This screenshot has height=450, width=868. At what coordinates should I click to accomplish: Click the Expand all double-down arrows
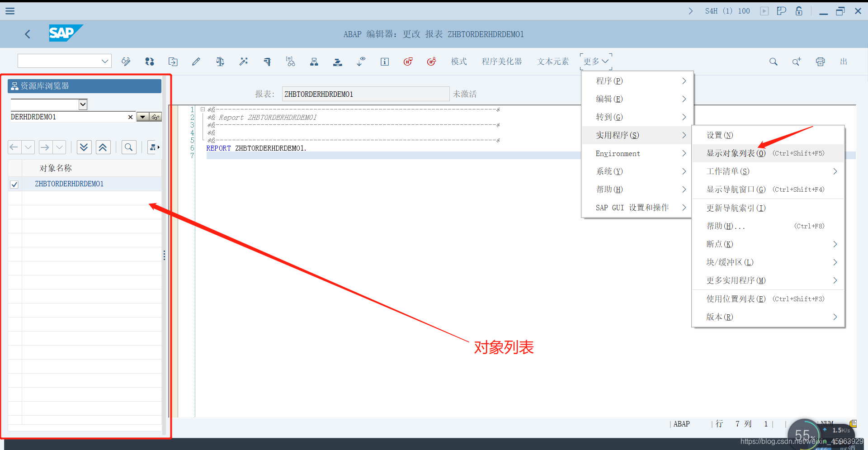(84, 147)
